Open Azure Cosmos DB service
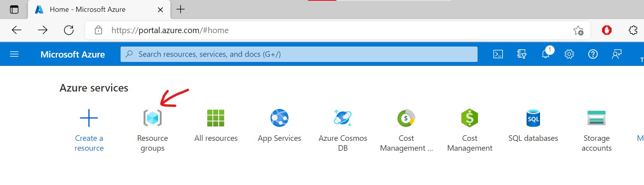The image size is (644, 185). click(343, 118)
